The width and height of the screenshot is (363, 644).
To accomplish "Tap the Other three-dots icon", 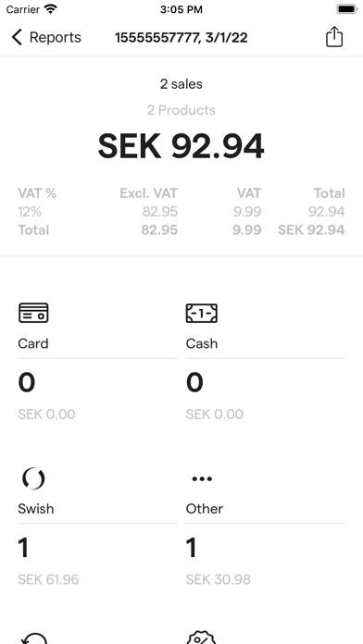I will point(202,478).
